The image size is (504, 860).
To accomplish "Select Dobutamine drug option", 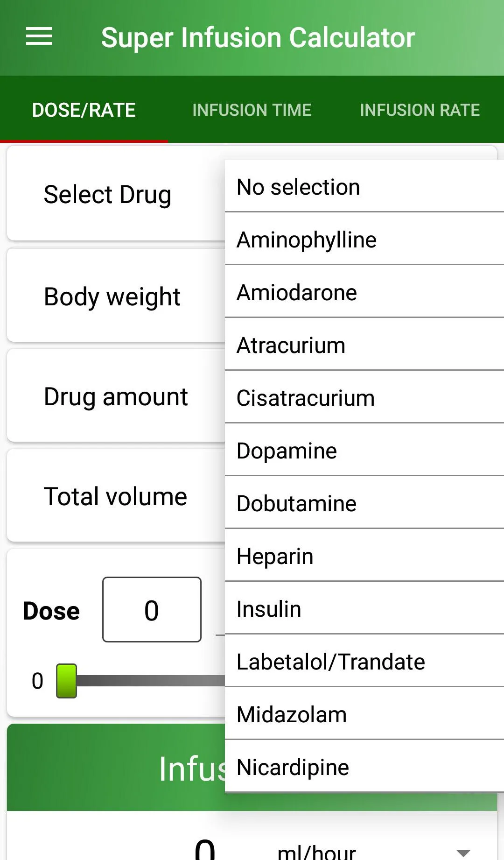I will [x=364, y=503].
